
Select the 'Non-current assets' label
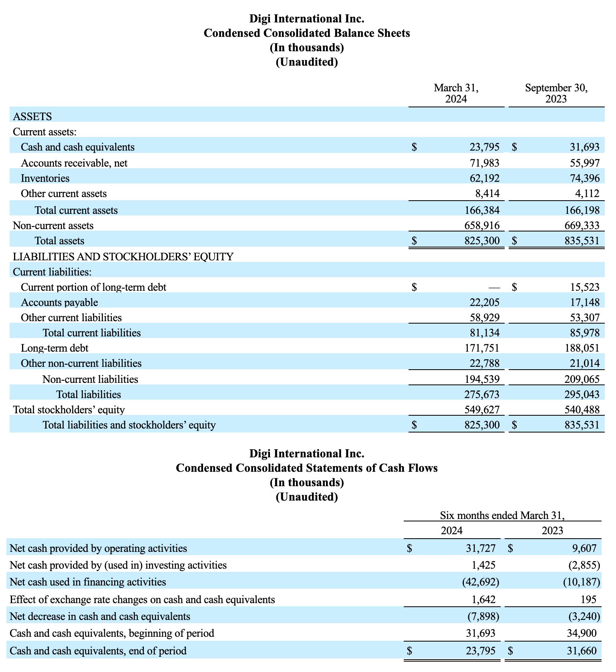(x=53, y=225)
